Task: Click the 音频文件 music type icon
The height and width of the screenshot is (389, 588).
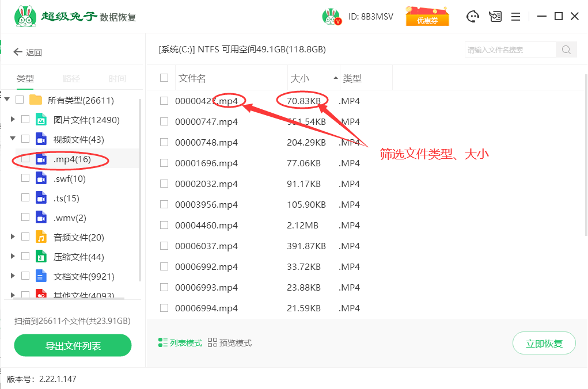Action: click(x=41, y=237)
